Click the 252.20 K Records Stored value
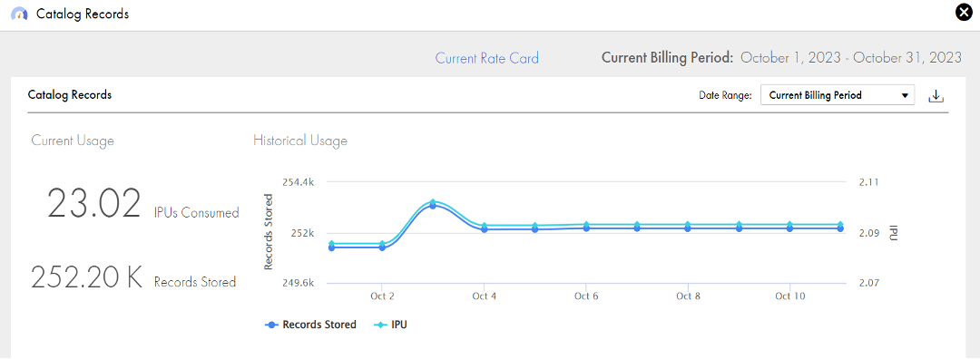 [x=87, y=277]
